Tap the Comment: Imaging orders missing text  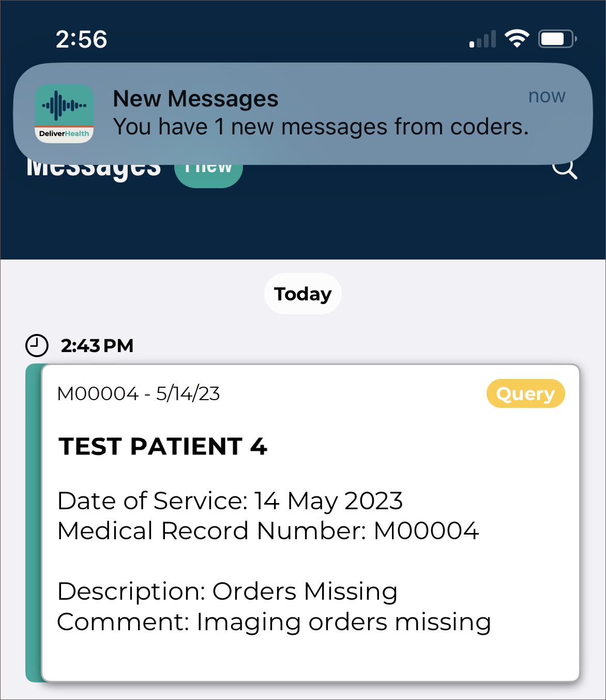coord(274,622)
